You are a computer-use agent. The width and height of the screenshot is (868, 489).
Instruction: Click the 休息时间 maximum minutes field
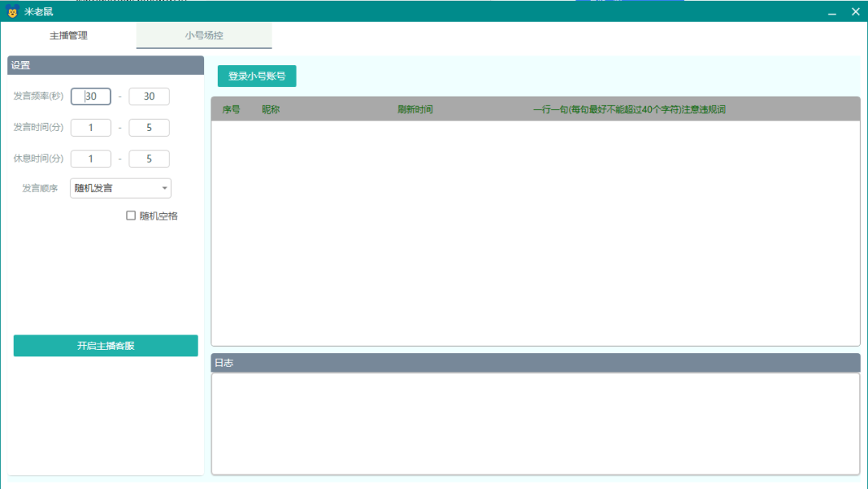coord(149,159)
